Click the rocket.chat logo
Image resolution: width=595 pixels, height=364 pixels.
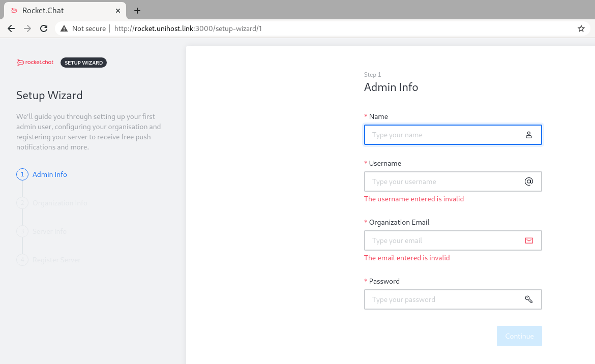[x=35, y=63]
